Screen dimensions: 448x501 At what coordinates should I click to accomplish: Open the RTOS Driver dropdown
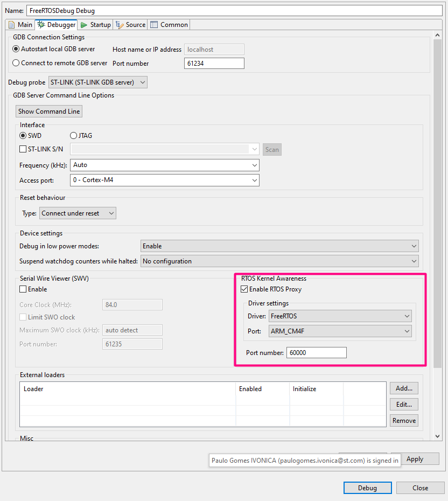pos(340,316)
